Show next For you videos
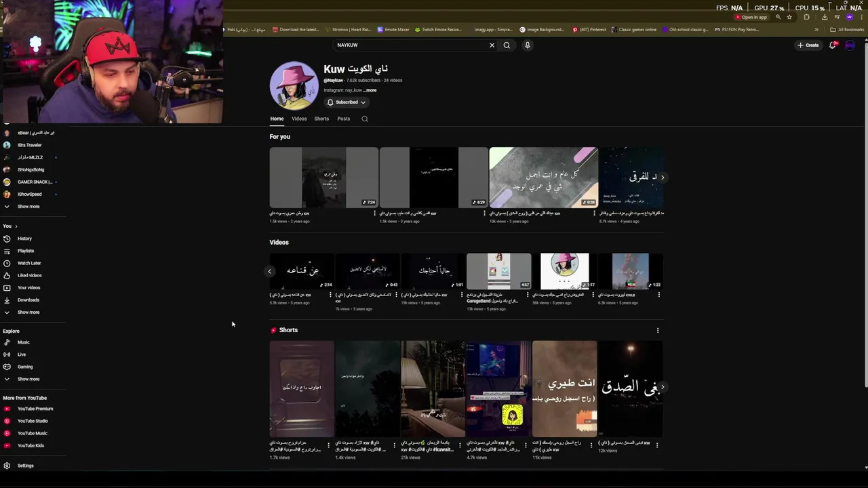Screen dimensions: 868x488 click(x=663, y=177)
